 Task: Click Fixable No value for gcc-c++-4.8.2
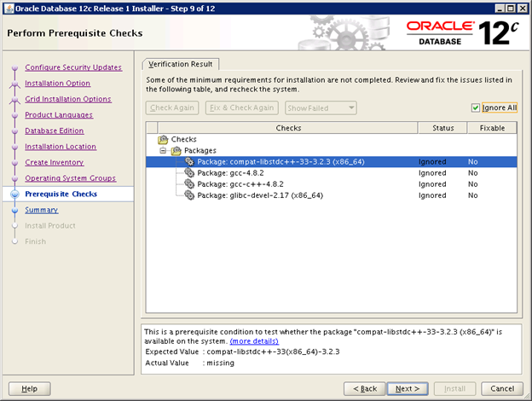[472, 184]
